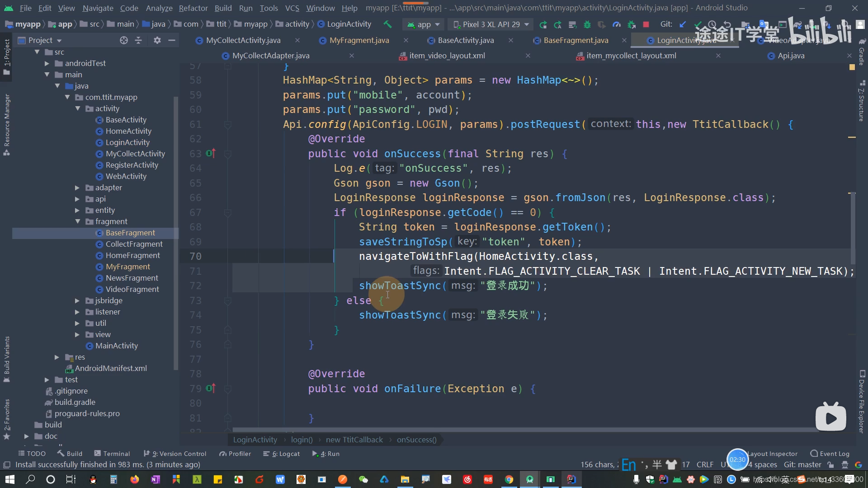868x488 pixels.
Task: Switch to MyFragment.java tab
Action: pyautogui.click(x=359, y=40)
